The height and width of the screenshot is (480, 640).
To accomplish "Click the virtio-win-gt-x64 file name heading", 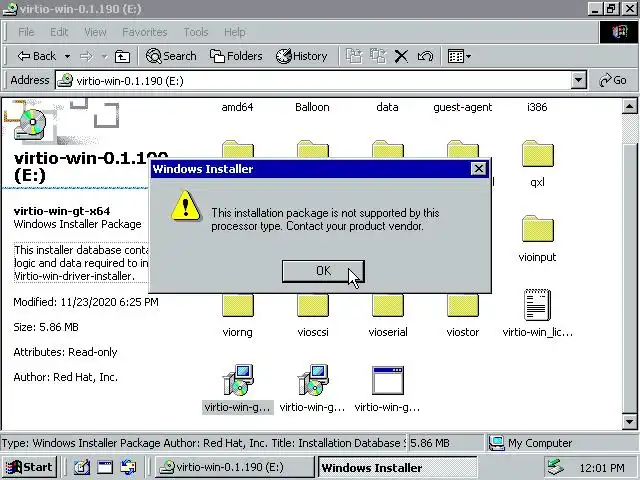I will tap(62, 211).
